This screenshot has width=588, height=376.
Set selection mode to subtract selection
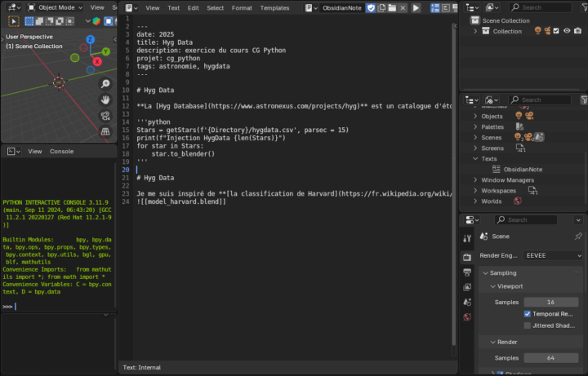point(49,21)
